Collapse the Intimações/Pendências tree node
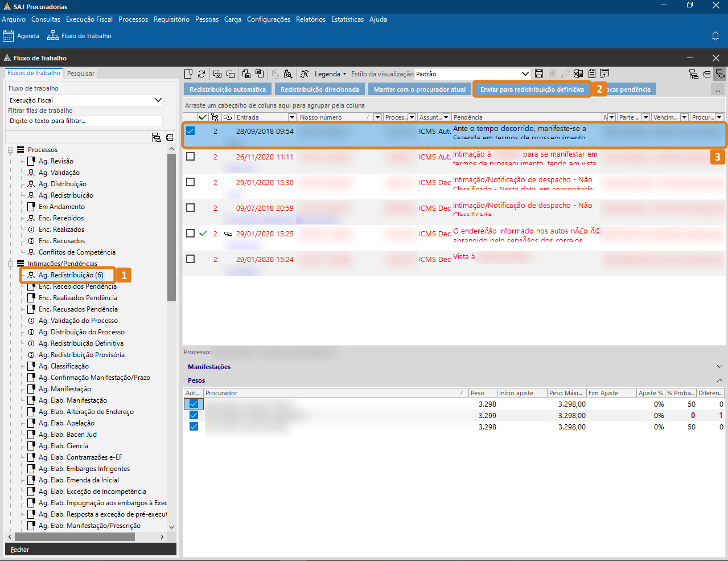The height and width of the screenshot is (561, 728). 10,264
